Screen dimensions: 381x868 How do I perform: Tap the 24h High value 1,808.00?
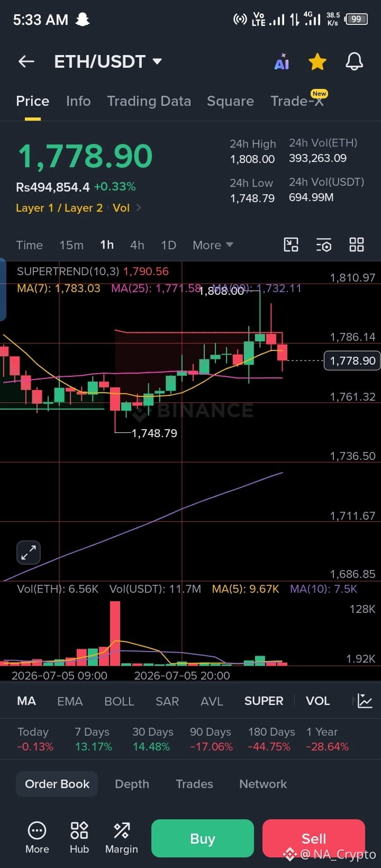(252, 159)
